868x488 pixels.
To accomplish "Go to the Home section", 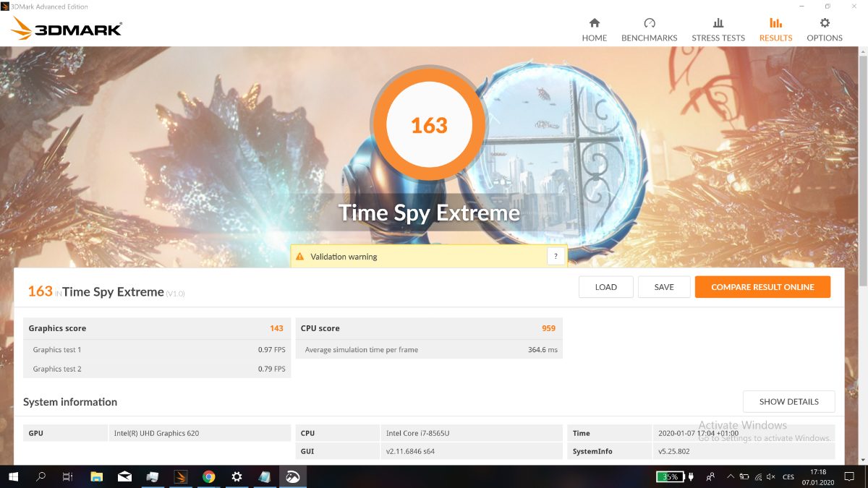I will [x=594, y=30].
